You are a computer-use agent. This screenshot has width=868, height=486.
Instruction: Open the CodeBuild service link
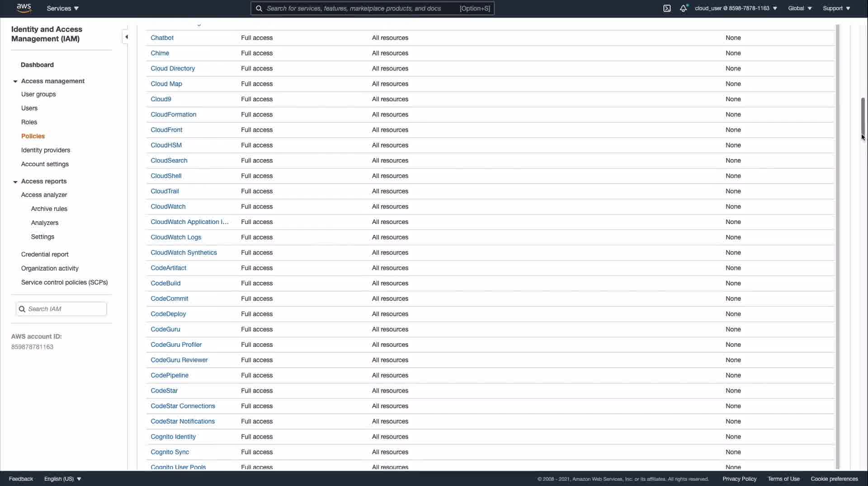click(x=165, y=284)
